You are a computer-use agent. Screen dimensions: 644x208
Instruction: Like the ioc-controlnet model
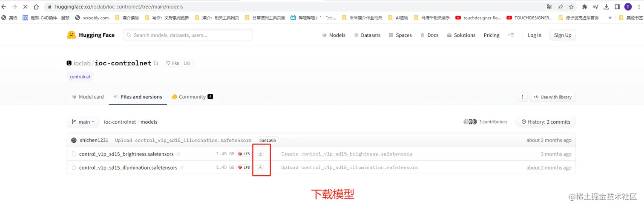172,63
